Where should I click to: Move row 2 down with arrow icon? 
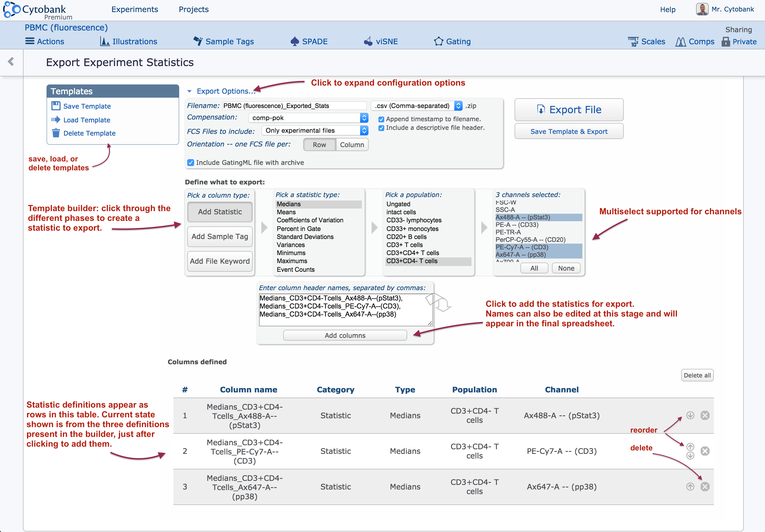tap(690, 455)
